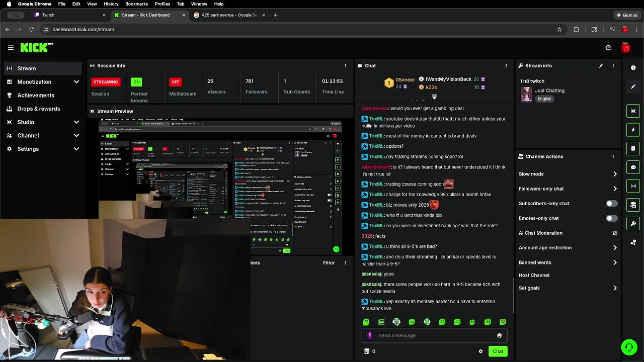Click the purple microphone icon in message box
644x362 pixels.
370,335
